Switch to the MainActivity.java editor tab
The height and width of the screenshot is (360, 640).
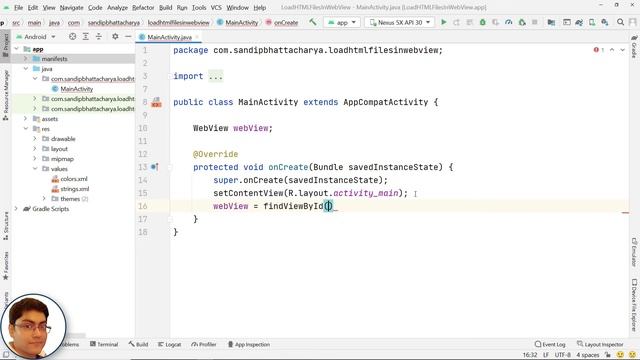169,37
